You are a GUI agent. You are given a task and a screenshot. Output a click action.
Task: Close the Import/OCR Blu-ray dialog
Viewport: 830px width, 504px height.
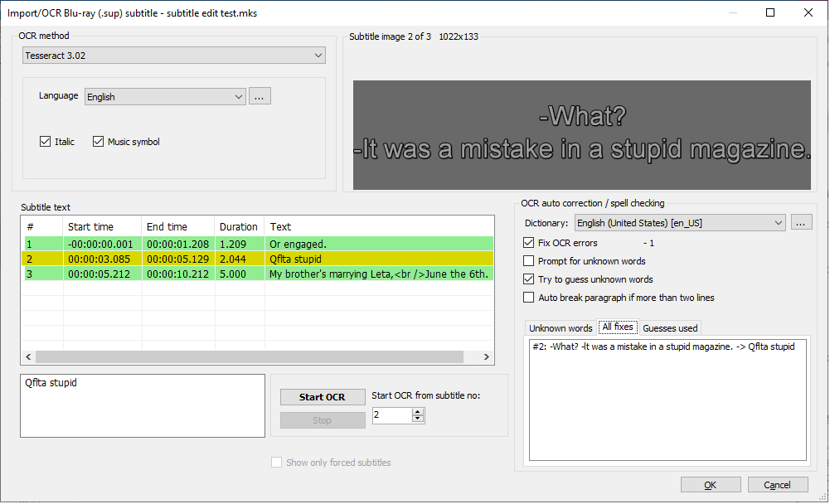pos(808,12)
